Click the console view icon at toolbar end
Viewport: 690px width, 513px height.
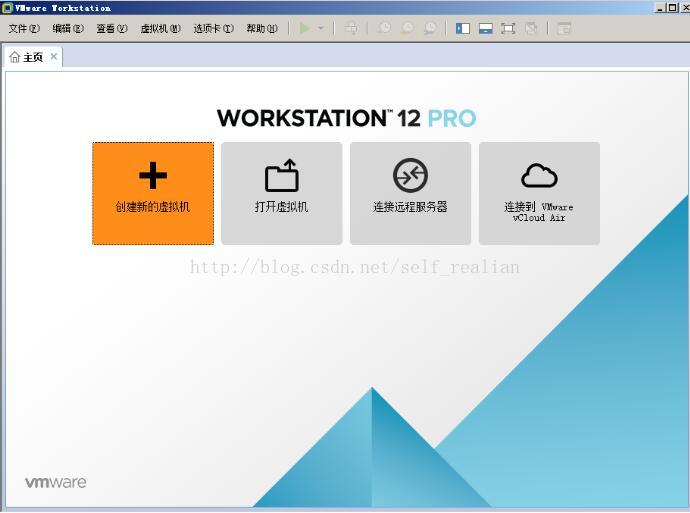tap(564, 28)
